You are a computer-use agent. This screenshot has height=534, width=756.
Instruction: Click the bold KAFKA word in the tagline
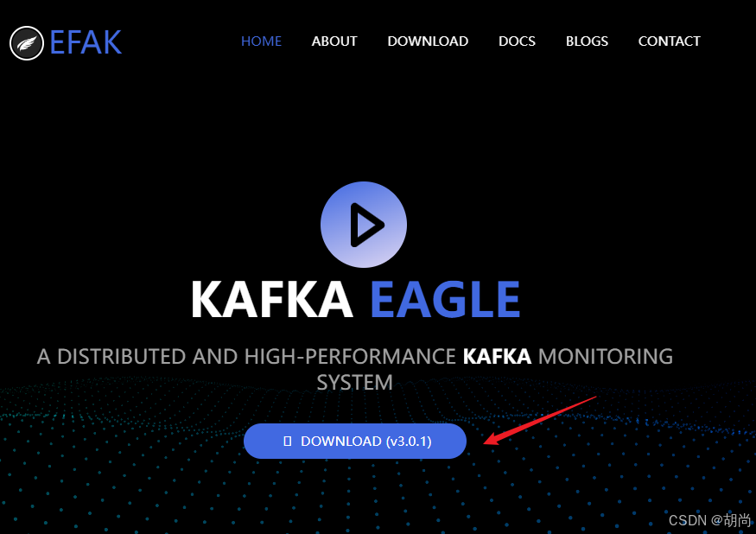[x=497, y=357]
